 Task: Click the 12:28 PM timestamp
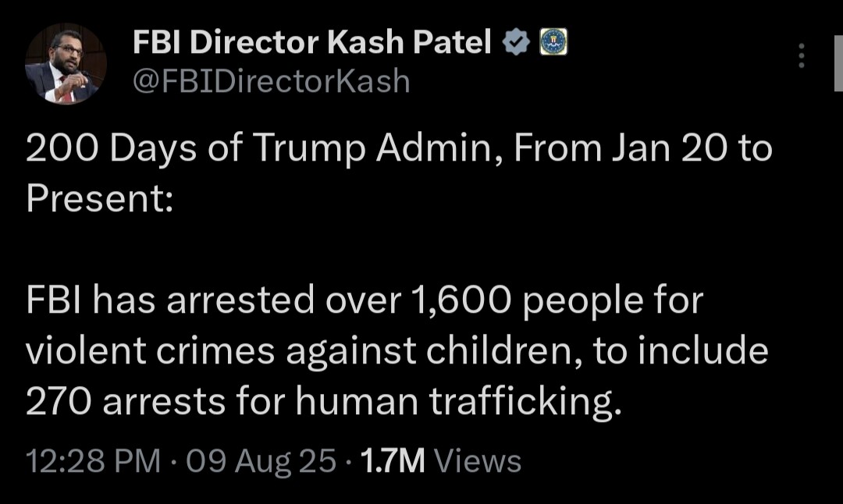pos(92,460)
